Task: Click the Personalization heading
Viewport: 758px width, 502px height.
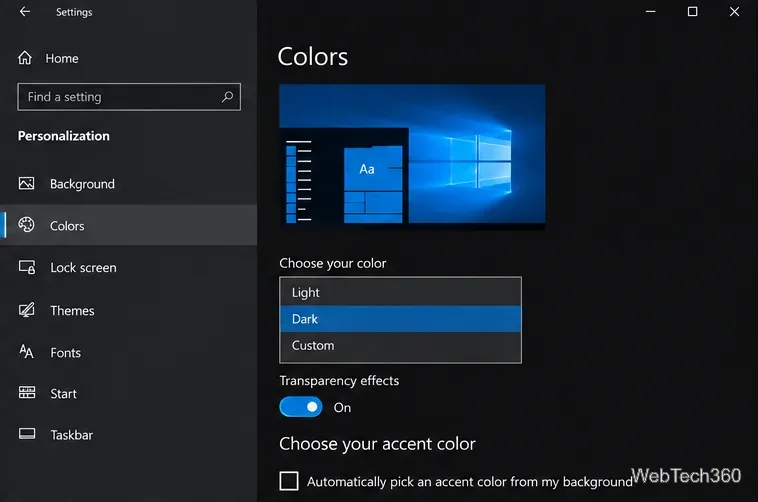Action: point(64,136)
